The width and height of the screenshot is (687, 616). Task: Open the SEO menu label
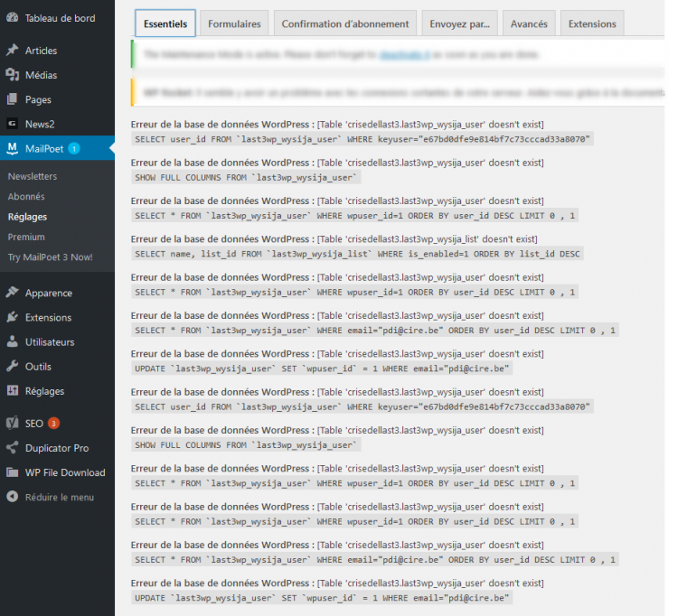coord(34,424)
